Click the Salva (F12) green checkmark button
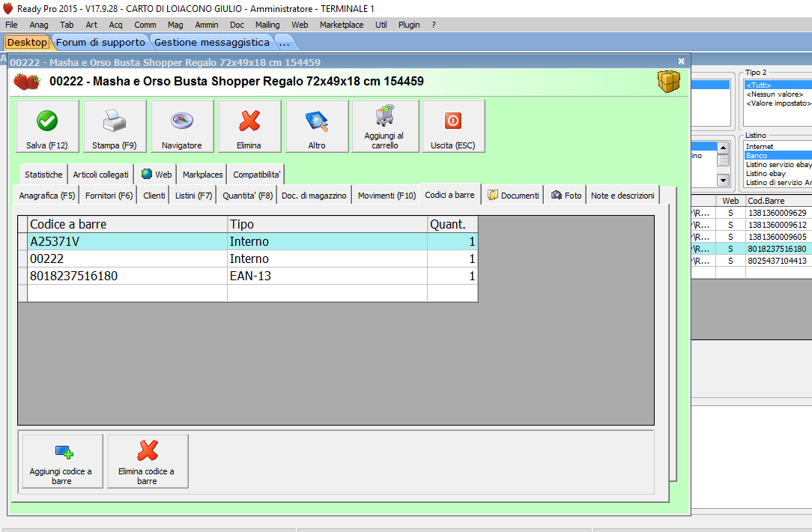This screenshot has height=532, width=812. (x=48, y=127)
